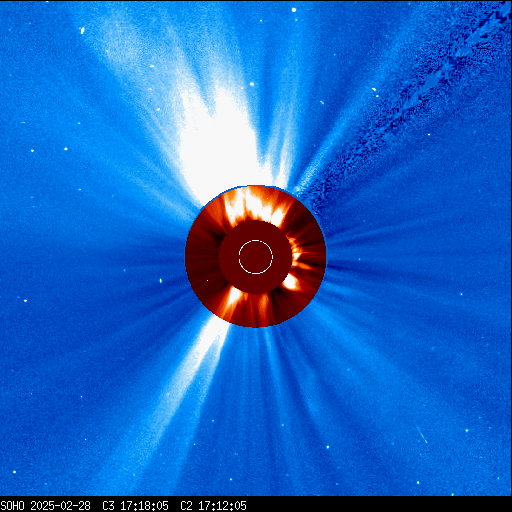512x512 pixels.
Task: Select the 2025-02-28 date text
Action: [x=60, y=506]
